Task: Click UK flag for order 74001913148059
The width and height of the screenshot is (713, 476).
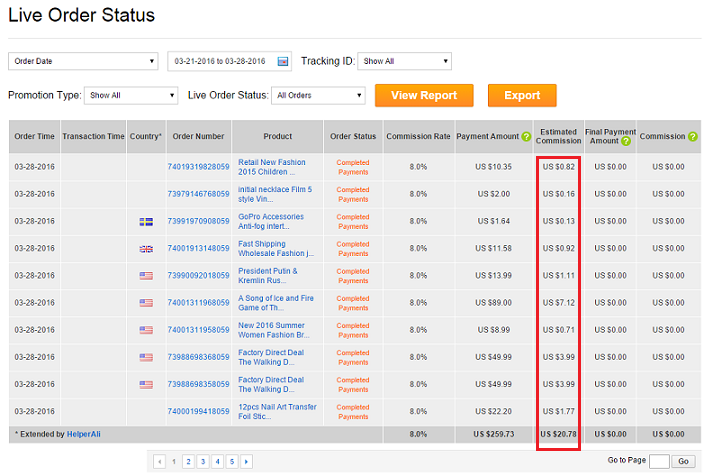Action: click(146, 249)
